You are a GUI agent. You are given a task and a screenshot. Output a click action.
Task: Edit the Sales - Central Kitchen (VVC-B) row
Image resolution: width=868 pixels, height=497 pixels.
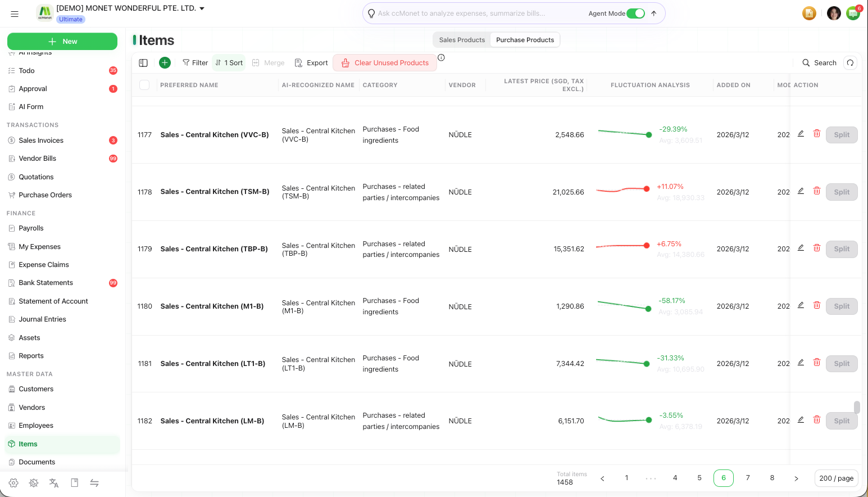click(x=801, y=134)
